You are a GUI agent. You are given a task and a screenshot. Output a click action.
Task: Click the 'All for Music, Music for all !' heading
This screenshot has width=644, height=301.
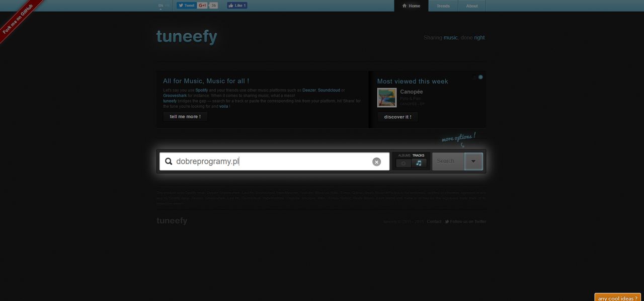206,81
